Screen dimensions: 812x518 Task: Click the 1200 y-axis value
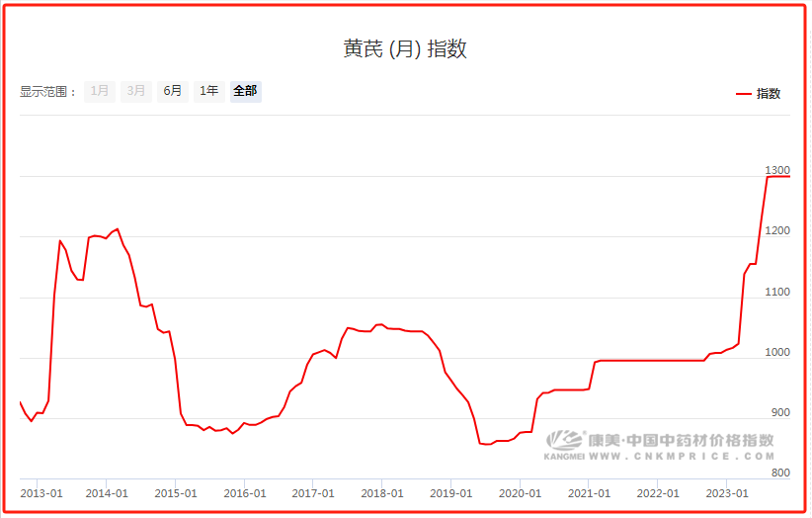[x=777, y=231]
